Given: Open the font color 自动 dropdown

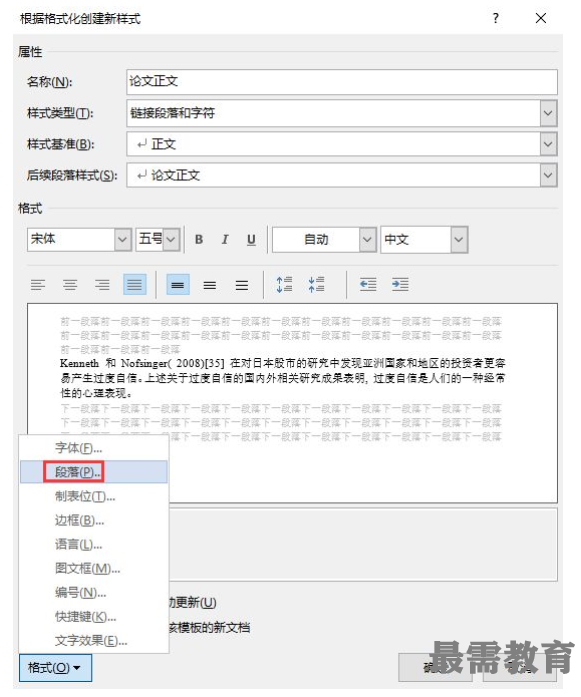Looking at the screenshot, I should [x=367, y=240].
